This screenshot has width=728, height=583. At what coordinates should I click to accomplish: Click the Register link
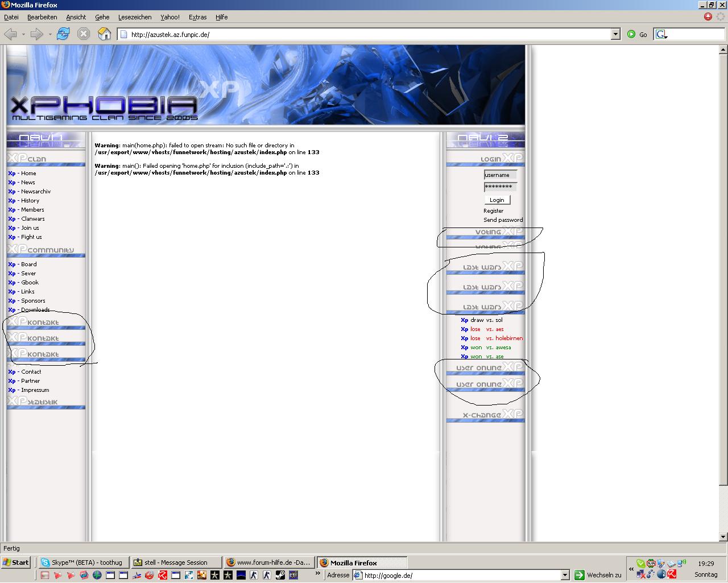(x=493, y=210)
